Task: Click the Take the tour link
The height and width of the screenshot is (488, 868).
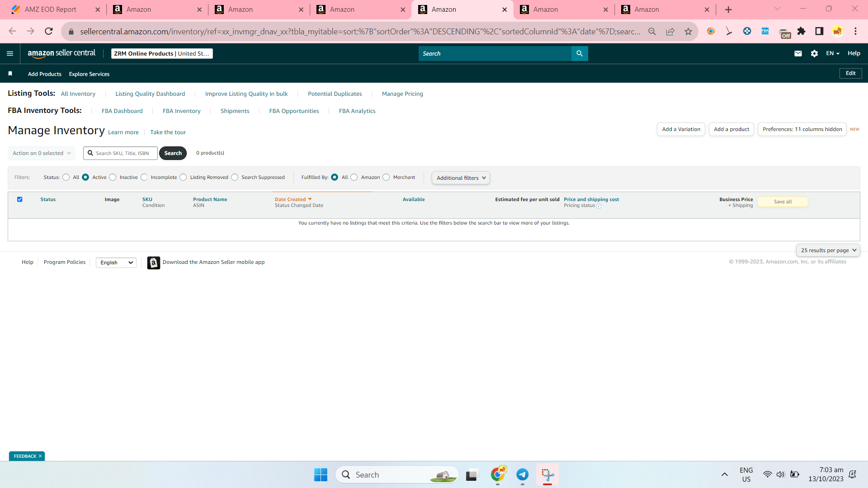Action: 168,132
